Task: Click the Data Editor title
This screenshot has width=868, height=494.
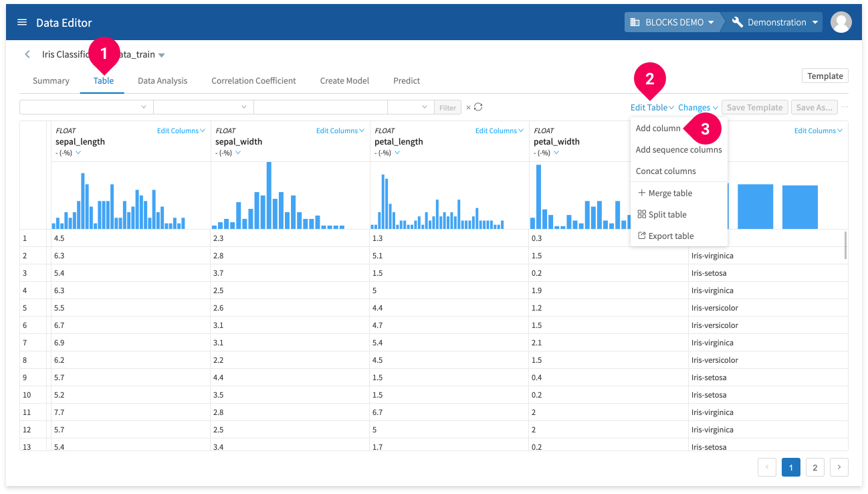Action: pos(64,22)
